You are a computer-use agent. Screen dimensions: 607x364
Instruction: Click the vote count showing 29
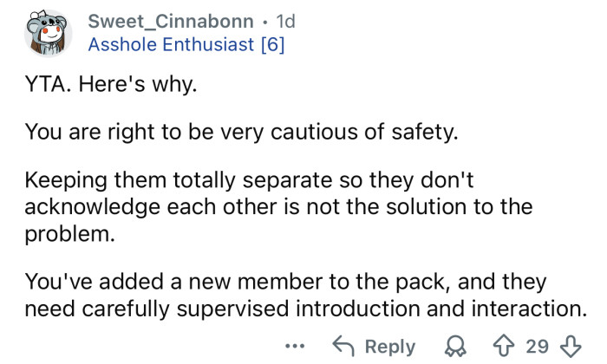(x=538, y=346)
